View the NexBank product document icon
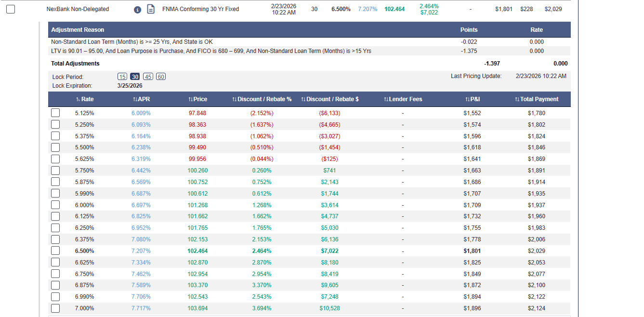The height and width of the screenshot is (317, 644). point(151,9)
